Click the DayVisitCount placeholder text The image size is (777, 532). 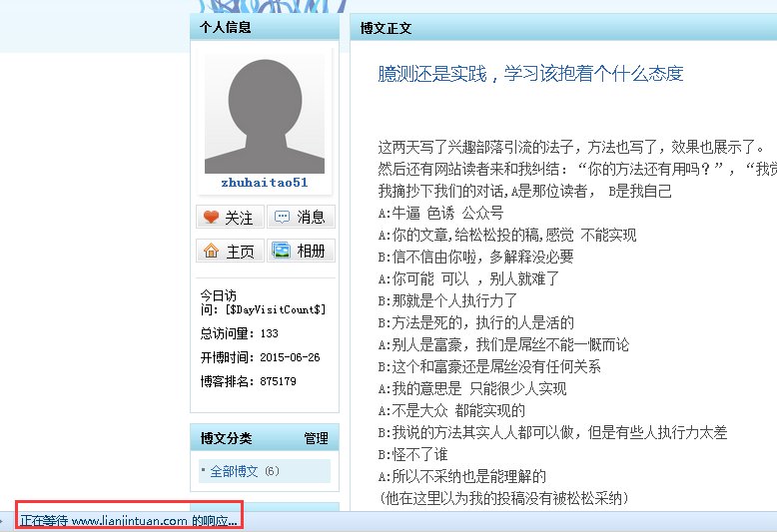coord(275,309)
